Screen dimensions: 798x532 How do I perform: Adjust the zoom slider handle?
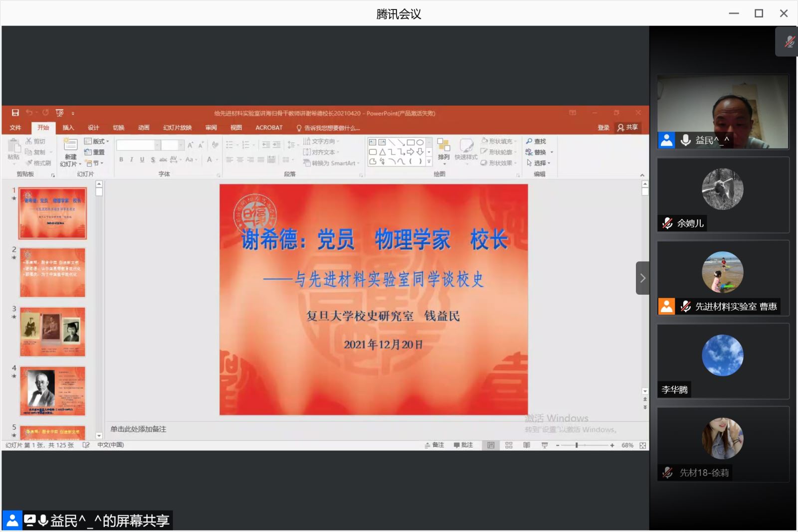(x=577, y=445)
